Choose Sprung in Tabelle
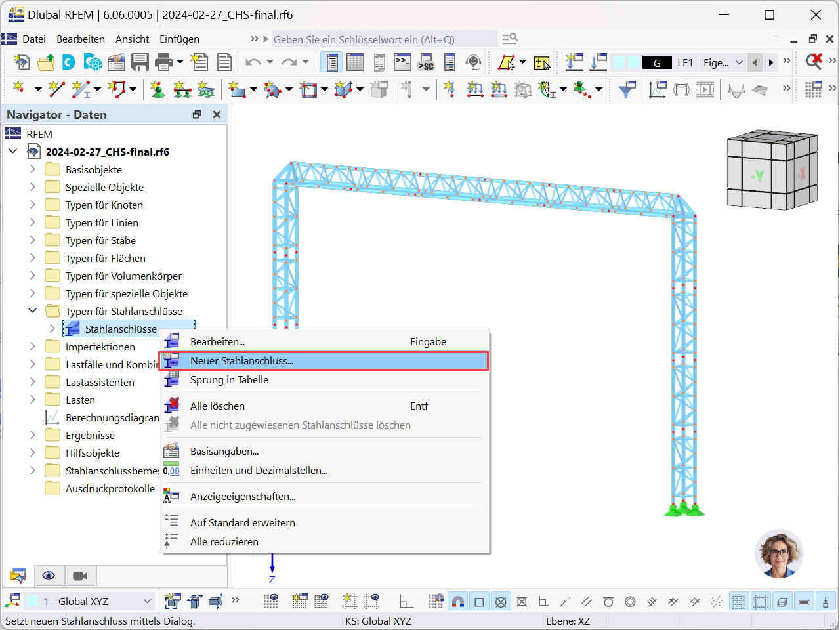This screenshot has height=630, width=840. tap(324, 380)
